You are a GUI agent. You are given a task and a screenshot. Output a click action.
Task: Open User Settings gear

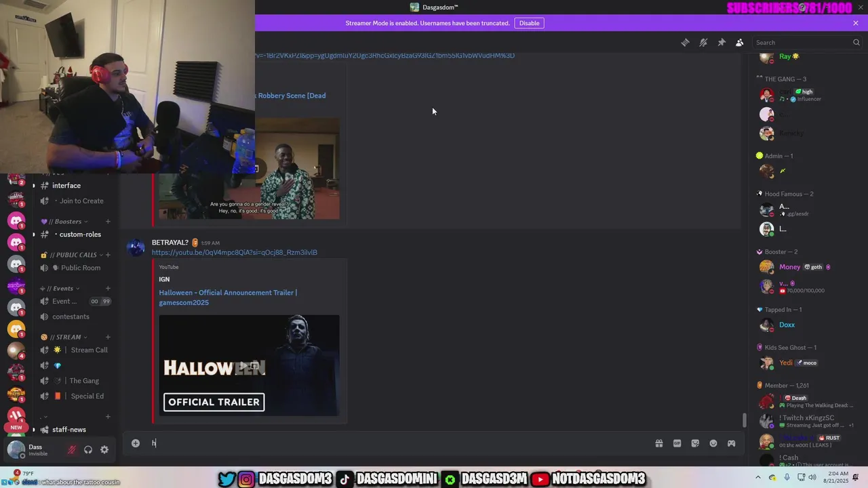(x=104, y=449)
